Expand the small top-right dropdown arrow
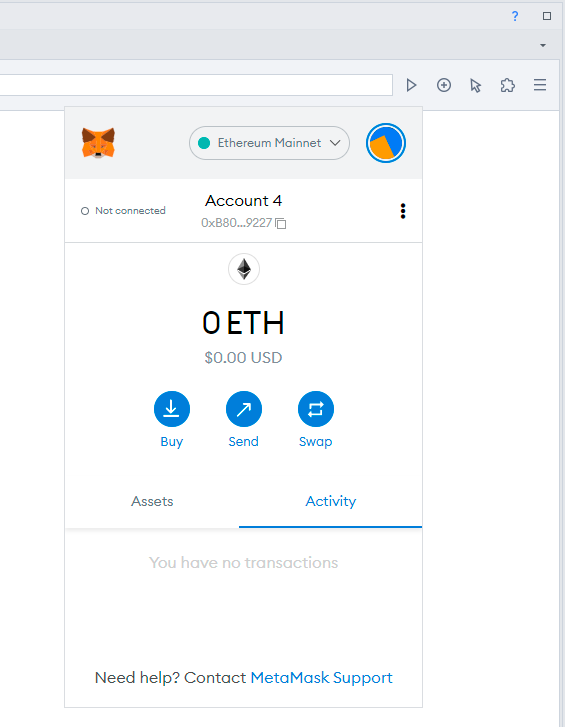 [x=543, y=45]
